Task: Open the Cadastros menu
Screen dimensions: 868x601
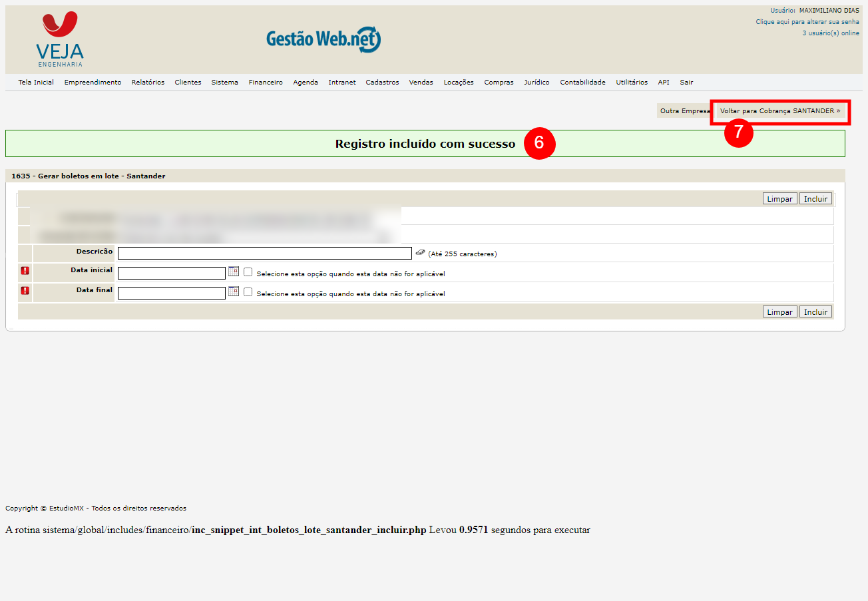Action: point(382,83)
